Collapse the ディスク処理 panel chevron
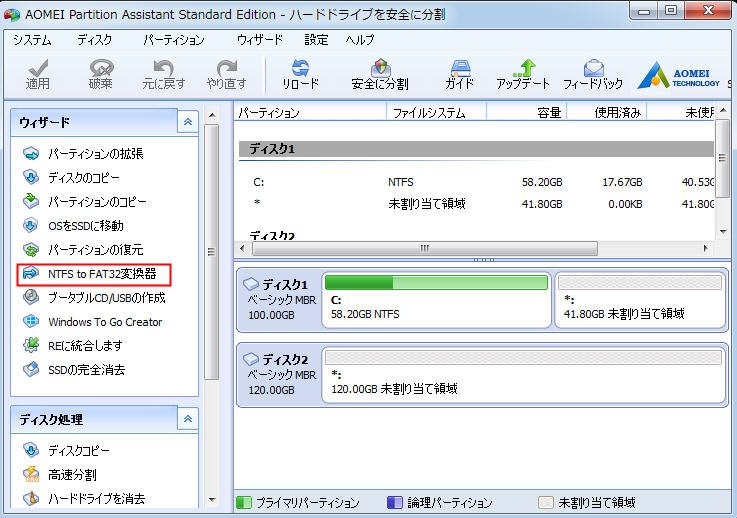Viewport: 737px width, 518px height. tap(188, 418)
